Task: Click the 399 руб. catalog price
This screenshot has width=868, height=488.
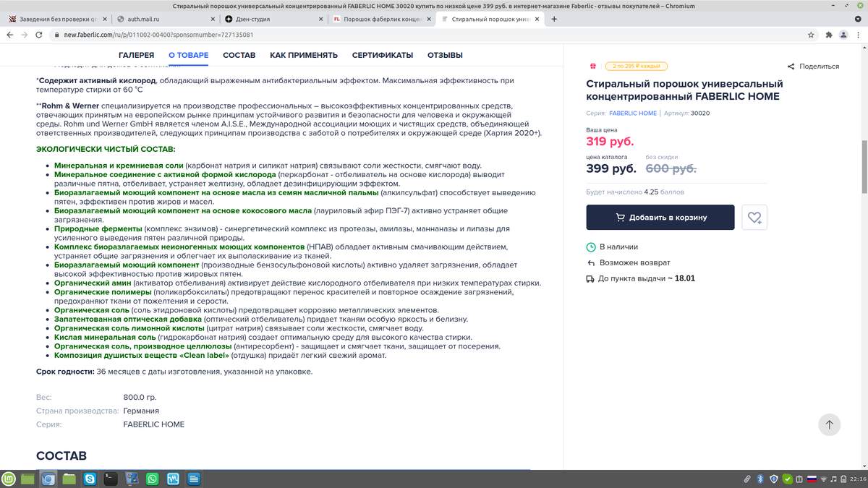Action: pyautogui.click(x=611, y=168)
